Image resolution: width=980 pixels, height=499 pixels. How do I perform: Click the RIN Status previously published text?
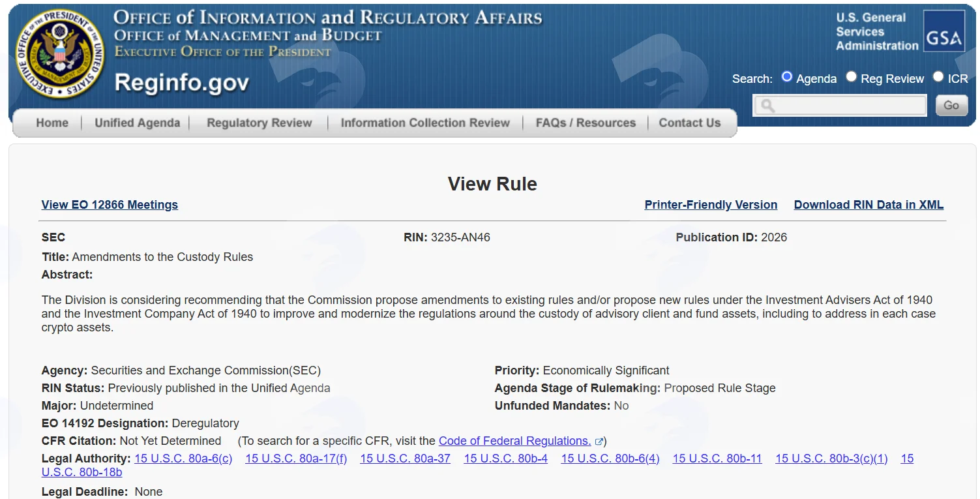[186, 388]
